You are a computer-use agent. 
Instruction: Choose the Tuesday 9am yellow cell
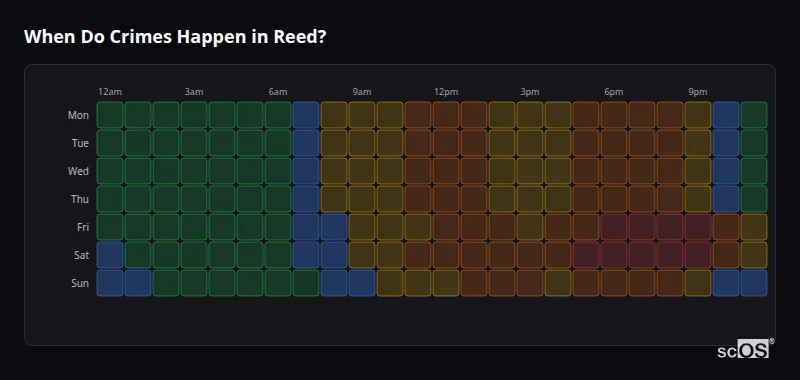(x=362, y=143)
